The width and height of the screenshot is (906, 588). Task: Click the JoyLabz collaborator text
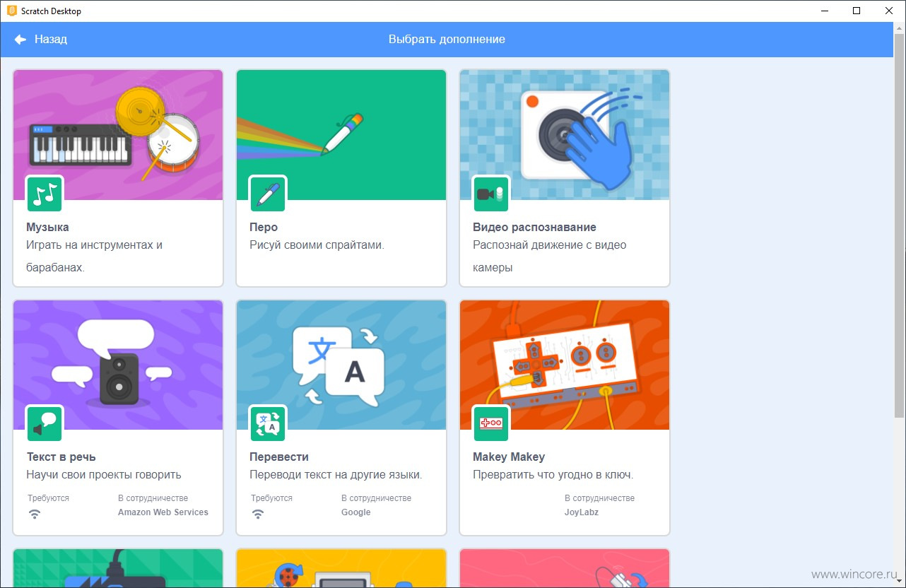coord(582,512)
